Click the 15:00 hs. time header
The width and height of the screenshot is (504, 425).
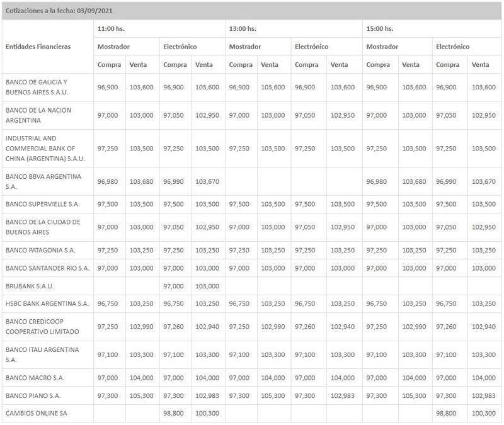tap(380, 28)
